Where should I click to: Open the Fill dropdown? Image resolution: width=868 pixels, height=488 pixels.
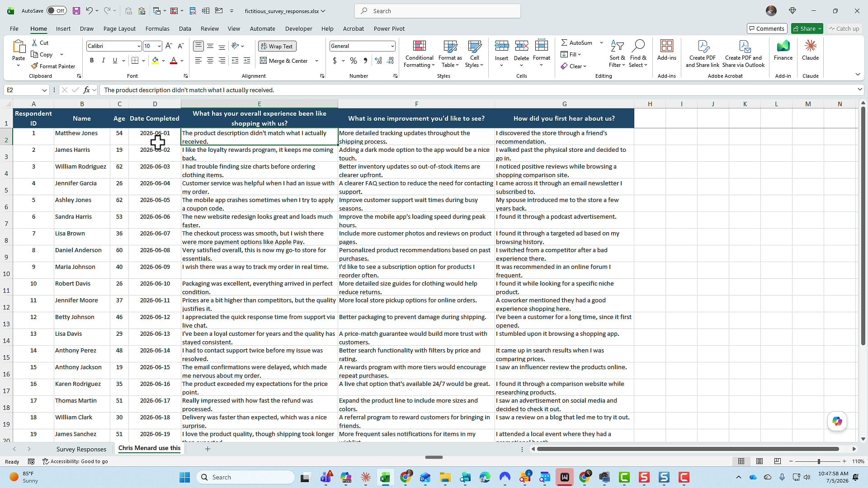(x=571, y=54)
